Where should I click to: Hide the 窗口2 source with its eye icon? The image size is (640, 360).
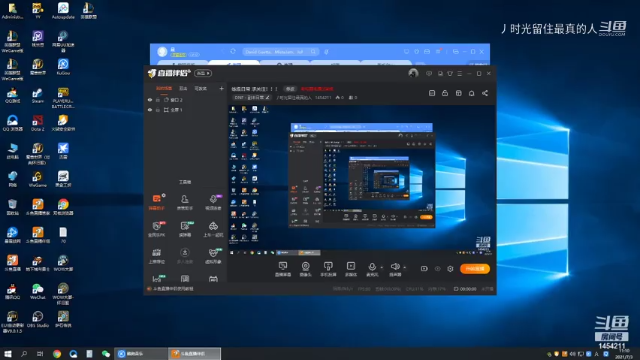150,100
